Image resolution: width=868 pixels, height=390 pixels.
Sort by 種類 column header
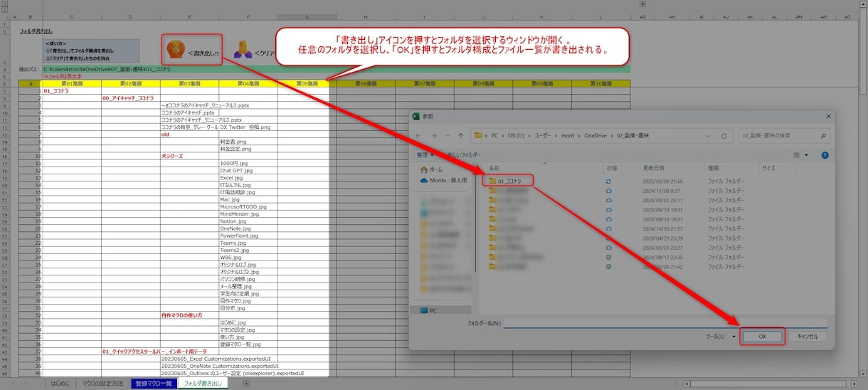713,168
